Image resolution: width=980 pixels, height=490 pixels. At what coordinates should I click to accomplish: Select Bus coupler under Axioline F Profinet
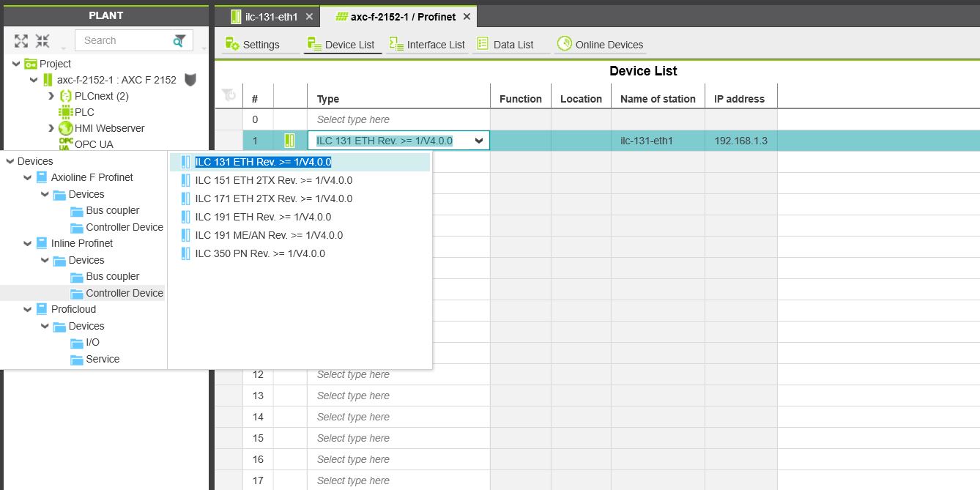tap(113, 210)
